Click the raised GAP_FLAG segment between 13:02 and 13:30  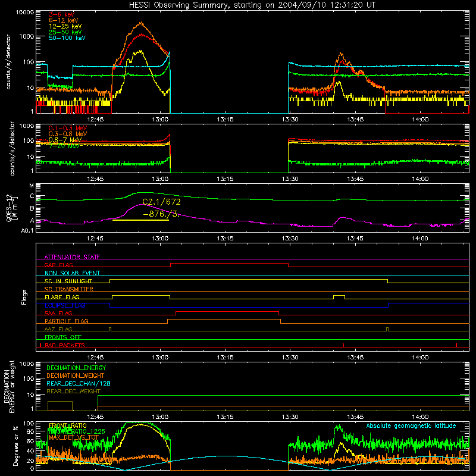(x=229, y=264)
